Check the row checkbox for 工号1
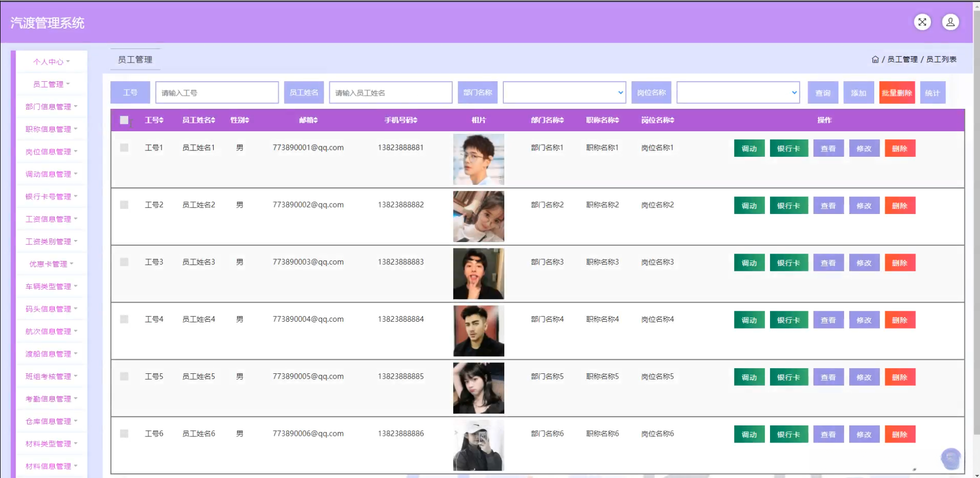980x478 pixels. (x=124, y=147)
